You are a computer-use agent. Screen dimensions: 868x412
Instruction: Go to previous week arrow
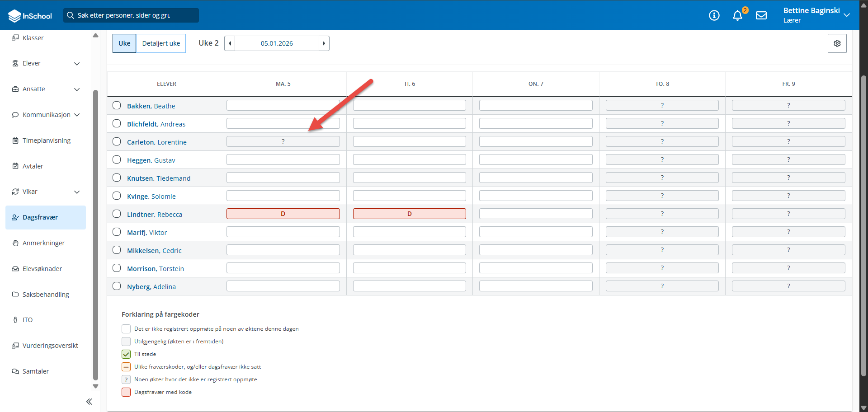click(230, 43)
